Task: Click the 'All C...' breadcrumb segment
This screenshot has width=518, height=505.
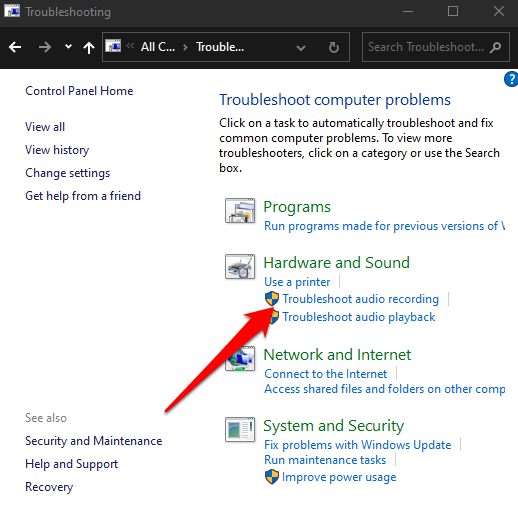Action: [158, 47]
